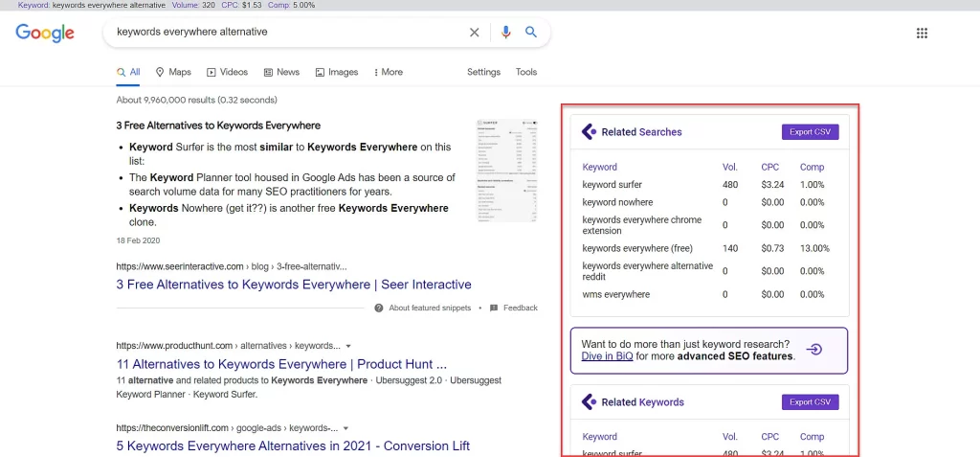Expand the producthunt.com URL dropdown arrow

point(348,346)
